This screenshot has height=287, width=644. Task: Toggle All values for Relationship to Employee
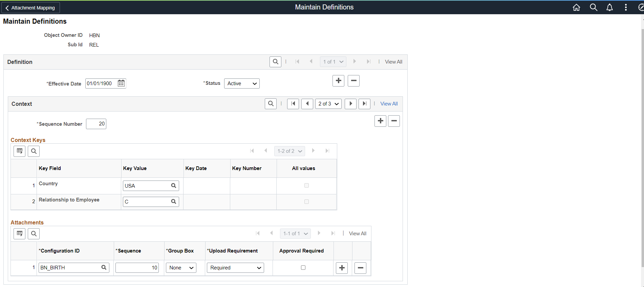(306, 202)
